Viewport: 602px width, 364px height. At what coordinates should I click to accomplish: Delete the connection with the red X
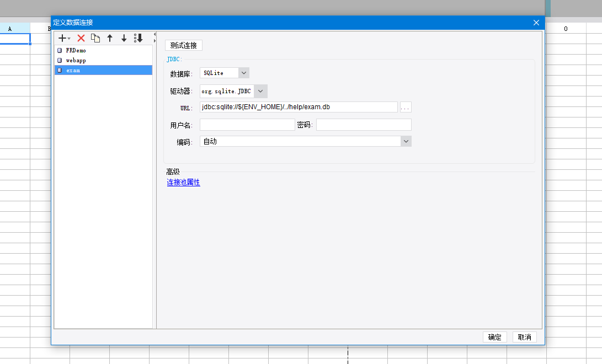click(x=81, y=38)
